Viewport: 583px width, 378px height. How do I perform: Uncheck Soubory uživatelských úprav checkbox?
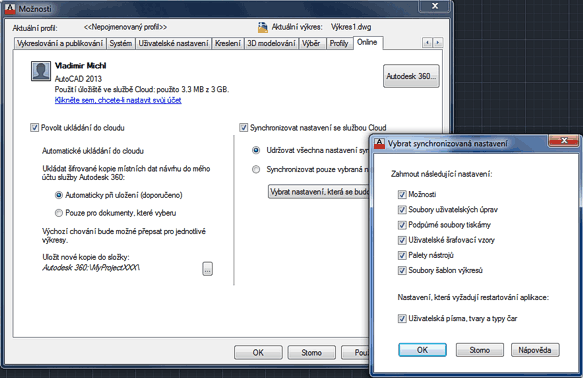coord(402,210)
